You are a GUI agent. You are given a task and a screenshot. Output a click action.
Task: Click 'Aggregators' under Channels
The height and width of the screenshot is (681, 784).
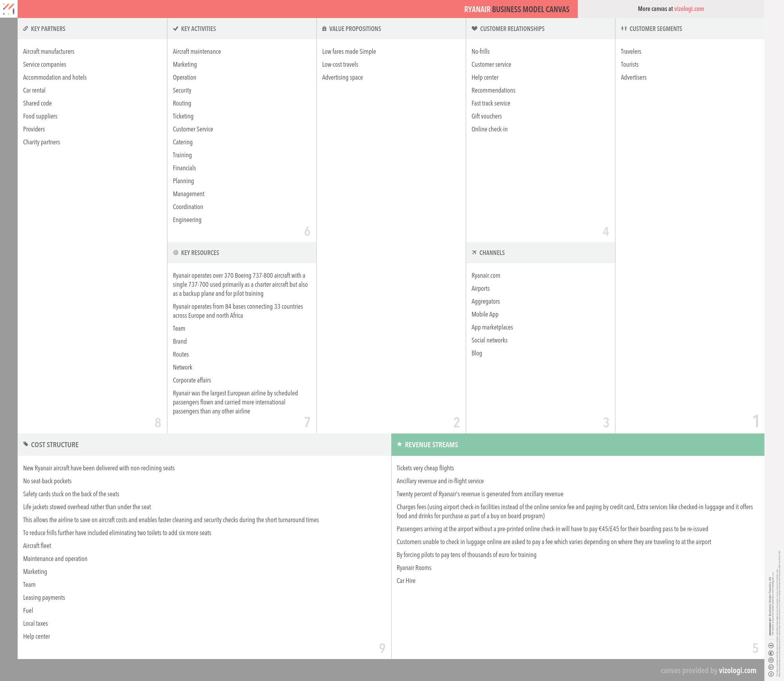pyautogui.click(x=486, y=301)
